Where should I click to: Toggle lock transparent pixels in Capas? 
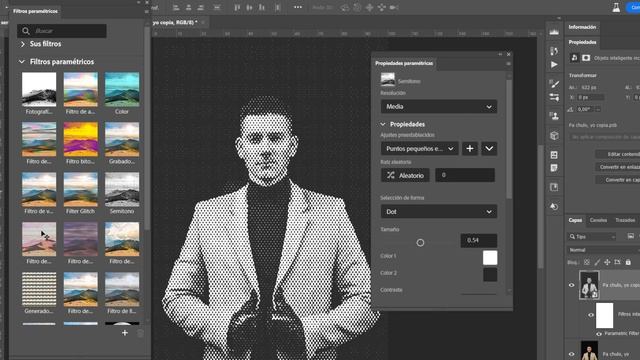tap(587, 262)
